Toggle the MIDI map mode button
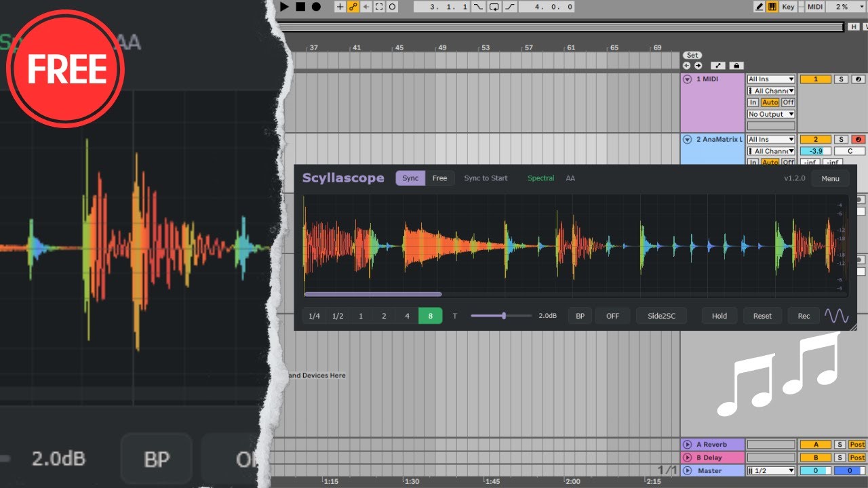The width and height of the screenshot is (868, 488). (815, 7)
